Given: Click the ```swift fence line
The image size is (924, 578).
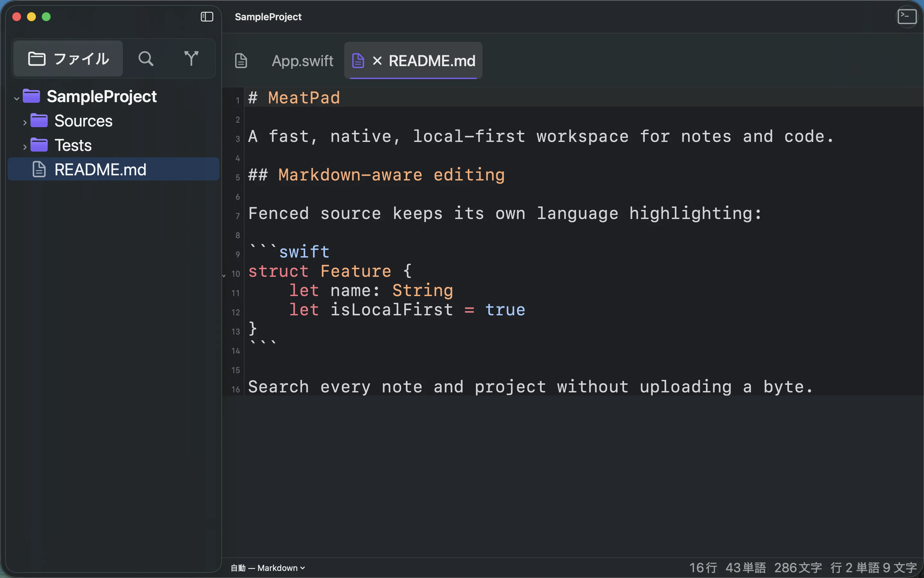Looking at the screenshot, I should pyautogui.click(x=289, y=251).
